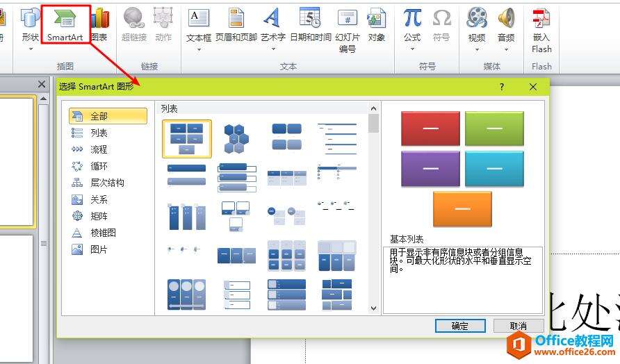Click the green block in the preview
Viewport: 620px width, 364px height.
coord(494,129)
